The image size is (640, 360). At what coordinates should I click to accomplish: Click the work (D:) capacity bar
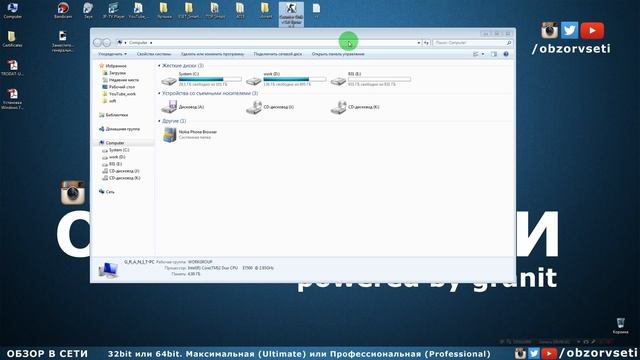[295, 79]
